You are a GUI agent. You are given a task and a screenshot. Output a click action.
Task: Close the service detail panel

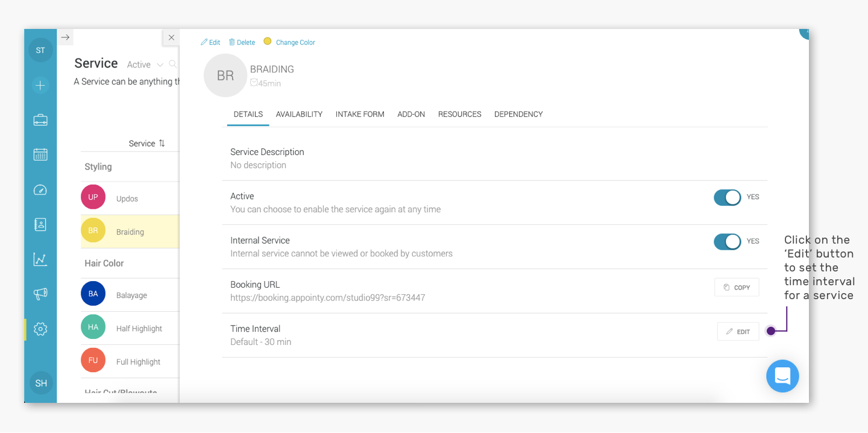click(171, 37)
